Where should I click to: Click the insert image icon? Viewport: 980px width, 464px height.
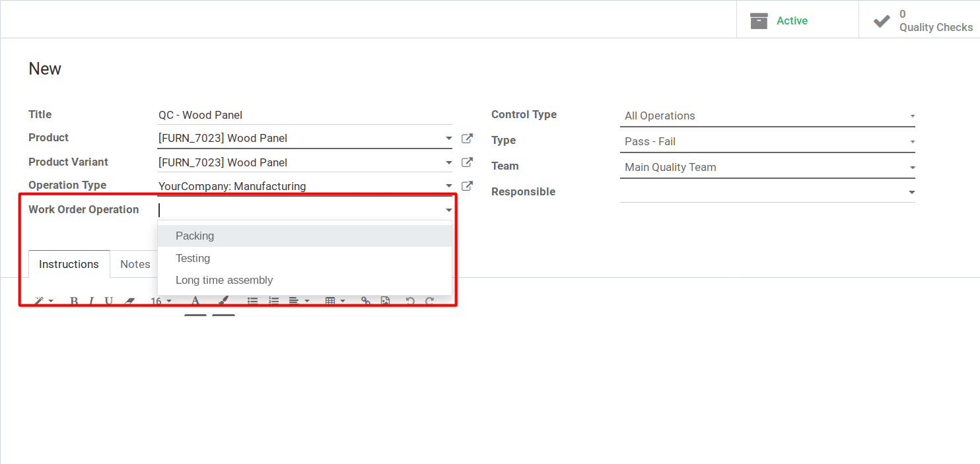pos(385,301)
